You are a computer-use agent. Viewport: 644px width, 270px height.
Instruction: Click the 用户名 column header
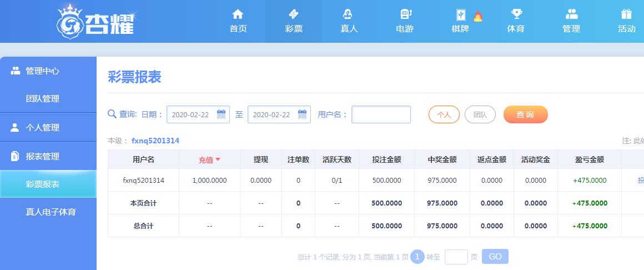point(143,159)
